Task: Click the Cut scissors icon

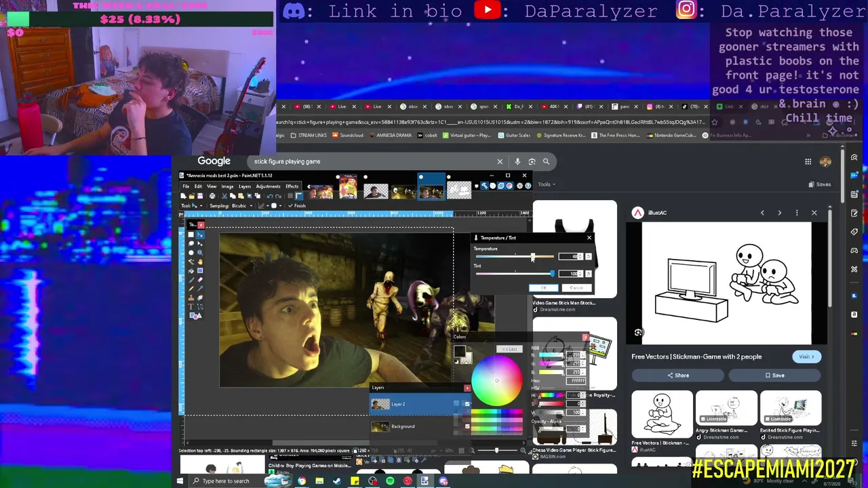Action: 224,196
